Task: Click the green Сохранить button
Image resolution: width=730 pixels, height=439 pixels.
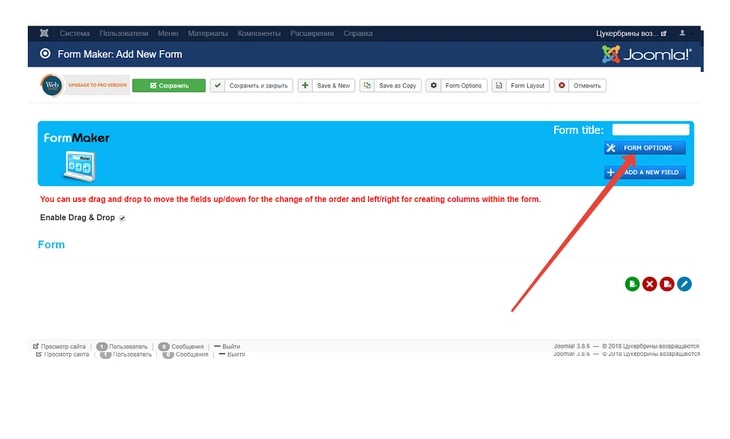Action: (x=169, y=86)
